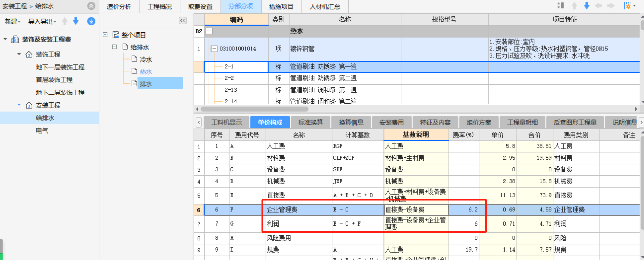Open the 人材机汇总 tab
644x260 pixels.
point(325,6)
